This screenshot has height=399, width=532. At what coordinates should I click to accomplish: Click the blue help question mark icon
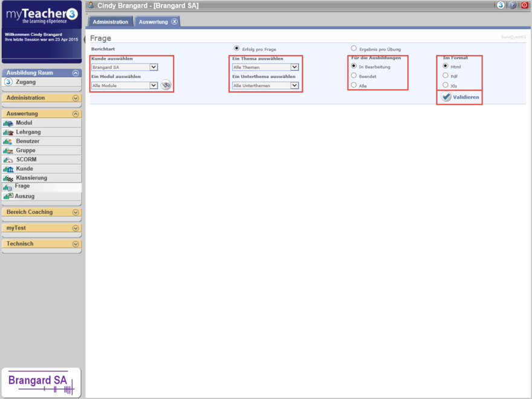[513, 5]
